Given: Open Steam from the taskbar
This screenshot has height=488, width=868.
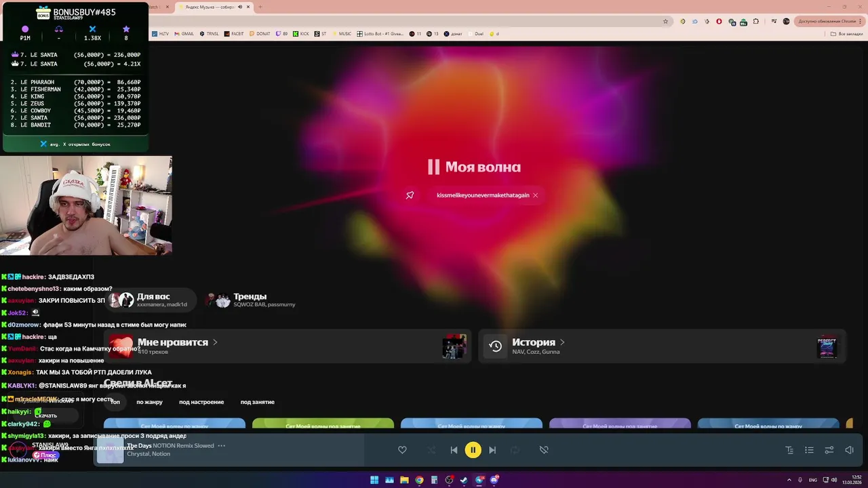Looking at the screenshot, I should 464,480.
